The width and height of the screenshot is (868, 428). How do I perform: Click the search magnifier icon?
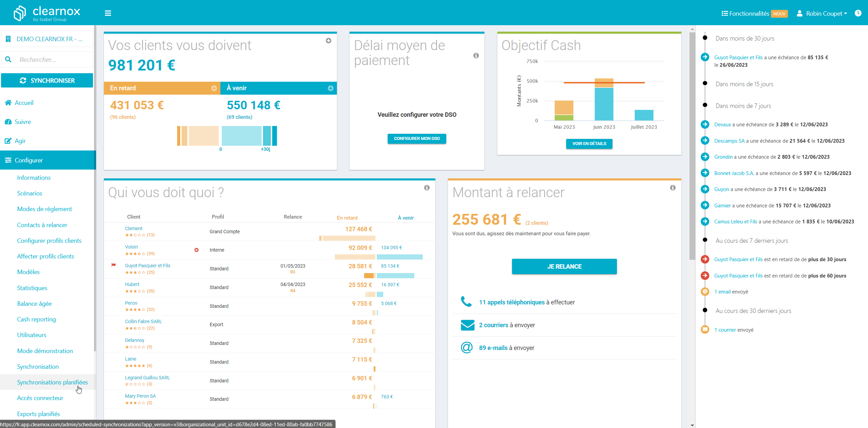[9, 60]
